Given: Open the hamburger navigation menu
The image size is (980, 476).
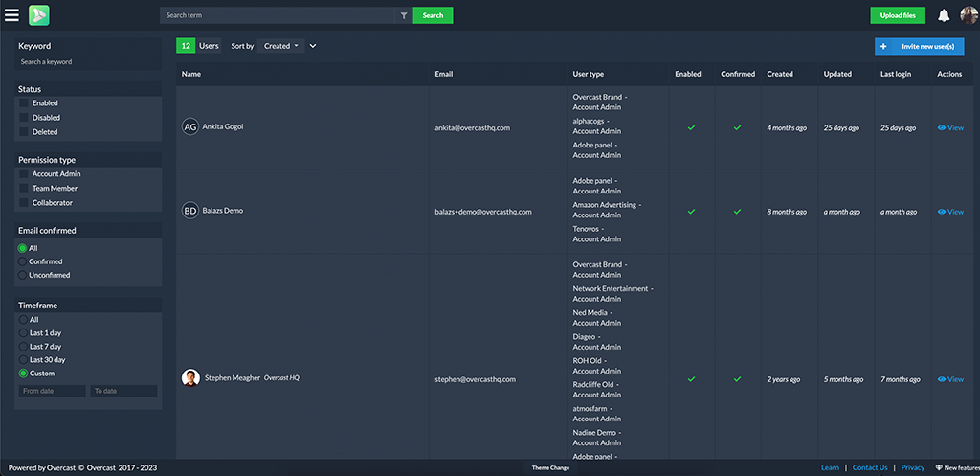Looking at the screenshot, I should point(11,15).
